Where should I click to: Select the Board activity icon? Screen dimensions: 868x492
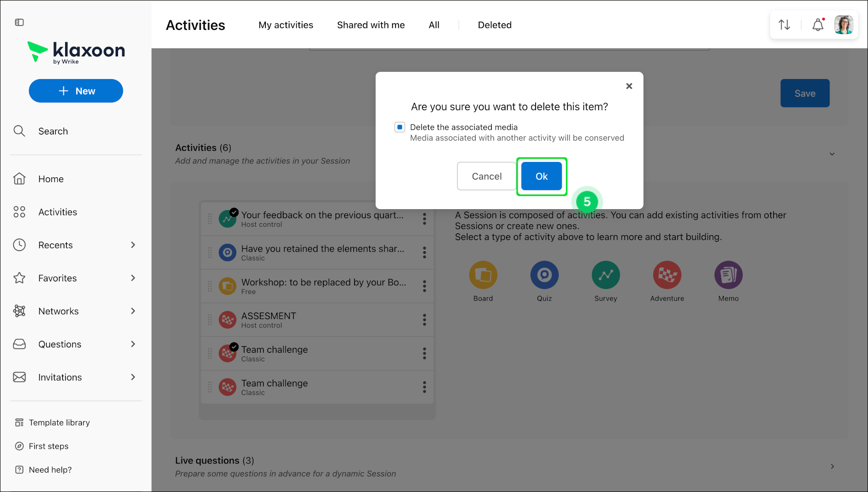click(x=483, y=275)
